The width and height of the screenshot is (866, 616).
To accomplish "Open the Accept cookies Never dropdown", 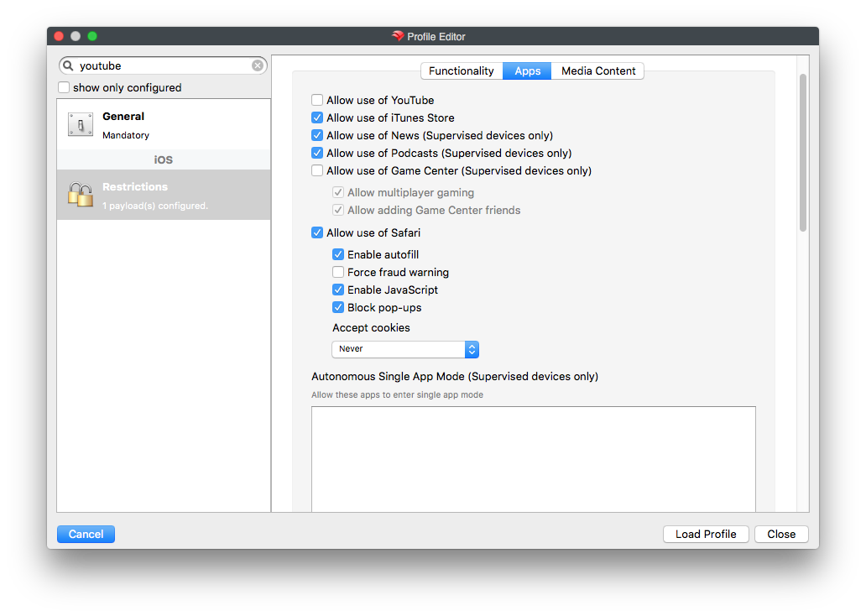I will [x=405, y=349].
